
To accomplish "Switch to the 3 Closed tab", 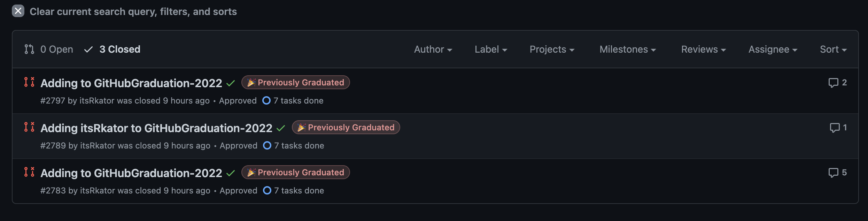I will (x=120, y=49).
